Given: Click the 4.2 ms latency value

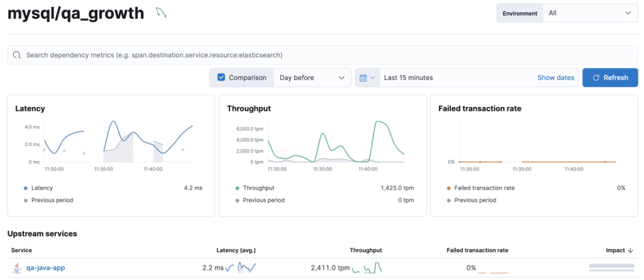Looking at the screenshot, I should point(193,188).
